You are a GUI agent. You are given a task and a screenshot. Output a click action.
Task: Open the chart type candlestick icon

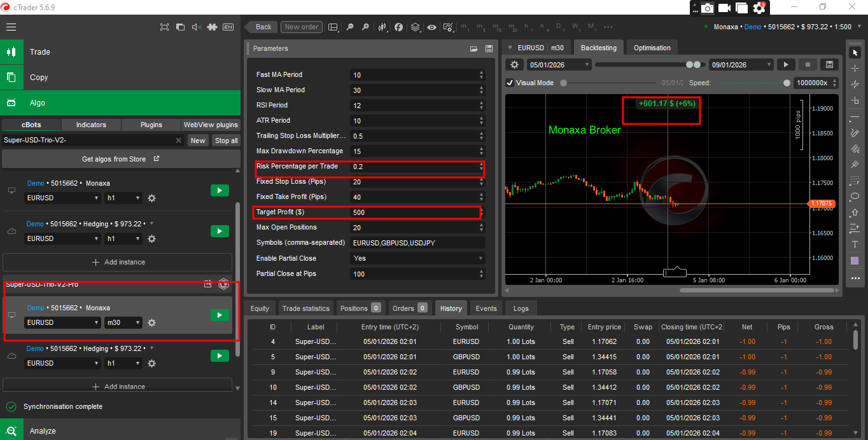[x=382, y=27]
